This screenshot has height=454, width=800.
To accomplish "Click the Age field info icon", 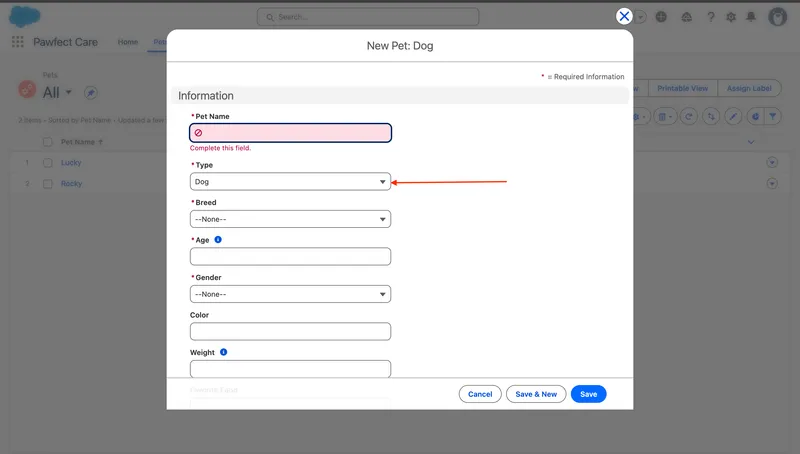I will click(x=218, y=240).
